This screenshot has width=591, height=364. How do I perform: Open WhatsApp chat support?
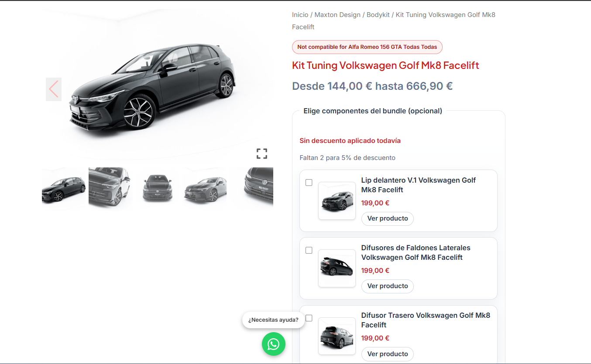[x=273, y=344]
